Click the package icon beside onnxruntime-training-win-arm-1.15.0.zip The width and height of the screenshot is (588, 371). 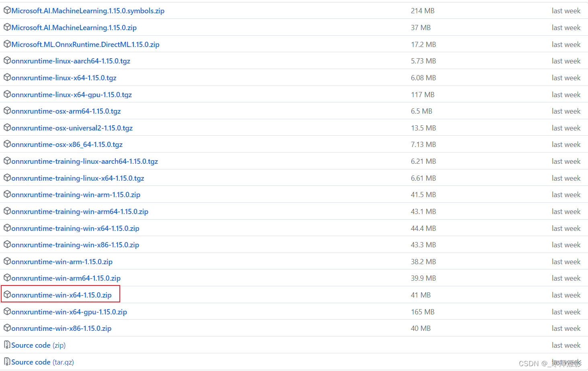(7, 194)
